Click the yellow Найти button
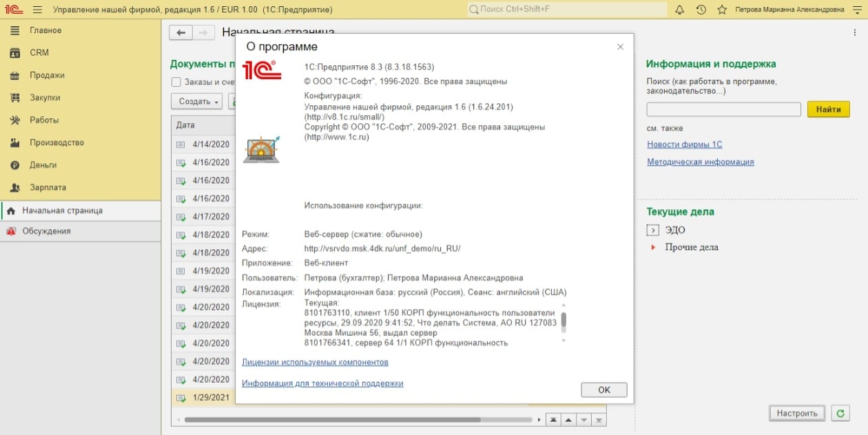This screenshot has height=435, width=868. pyautogui.click(x=829, y=109)
